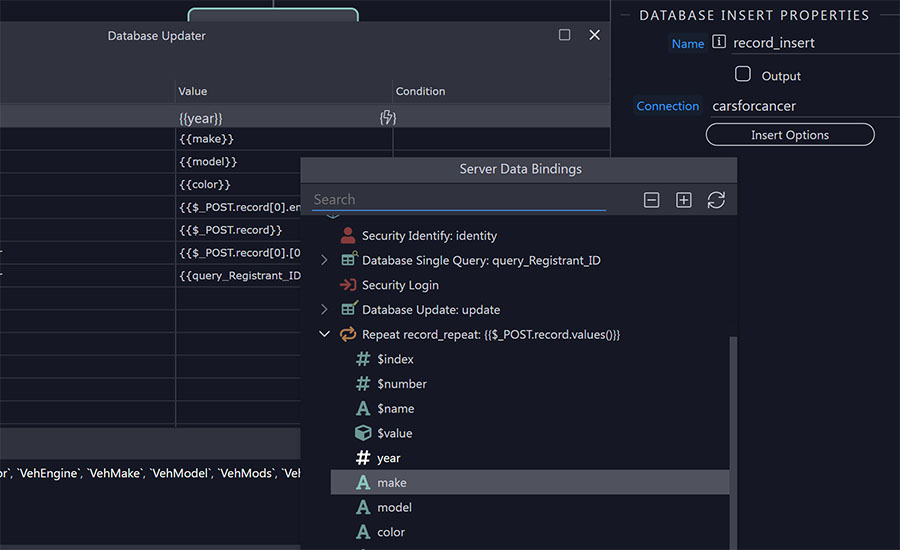
Task: Select the $name binding
Action: 395,409
